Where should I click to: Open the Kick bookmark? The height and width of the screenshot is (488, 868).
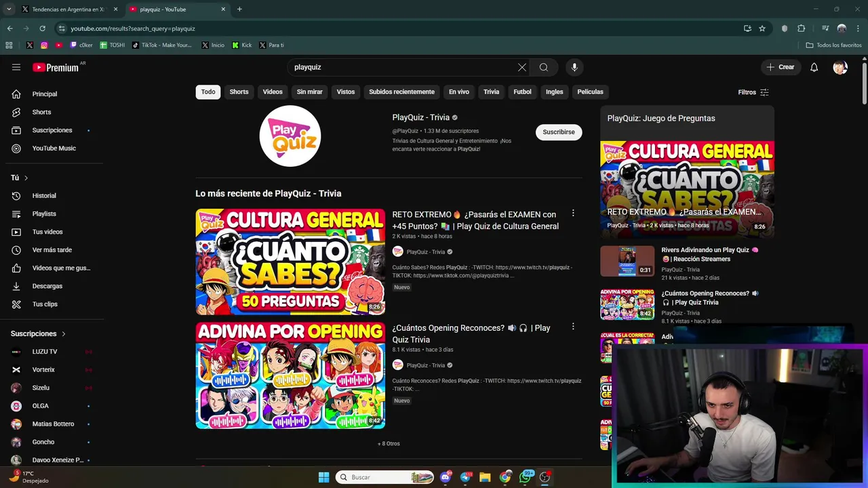click(x=242, y=45)
